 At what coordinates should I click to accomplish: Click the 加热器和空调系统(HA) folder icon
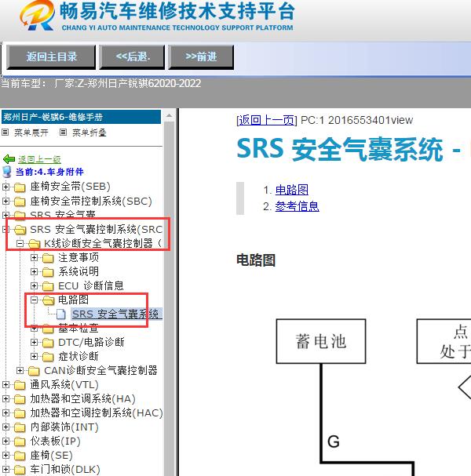click(x=20, y=399)
